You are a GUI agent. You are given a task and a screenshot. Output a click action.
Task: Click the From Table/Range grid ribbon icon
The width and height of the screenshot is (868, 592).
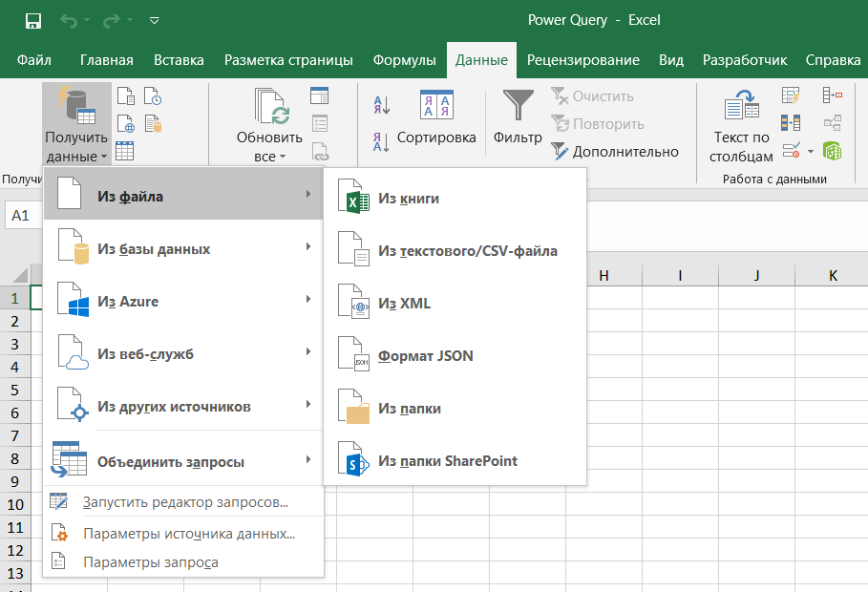[x=124, y=151]
